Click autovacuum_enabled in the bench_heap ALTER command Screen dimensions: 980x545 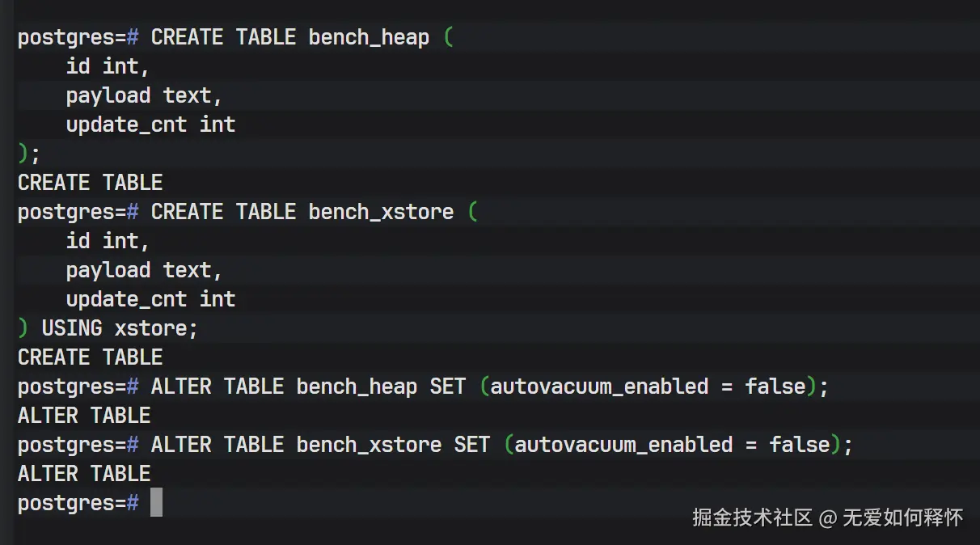click(x=599, y=387)
